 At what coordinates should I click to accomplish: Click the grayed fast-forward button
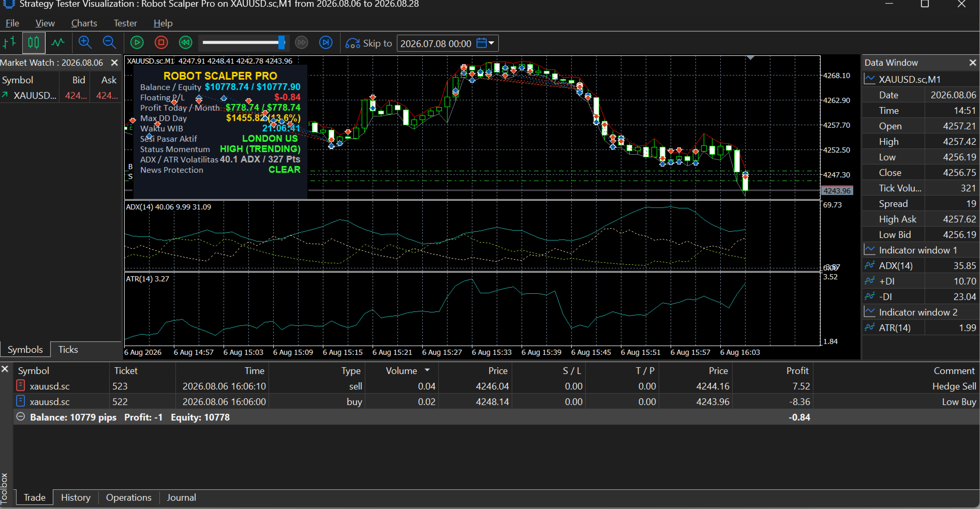coord(302,42)
